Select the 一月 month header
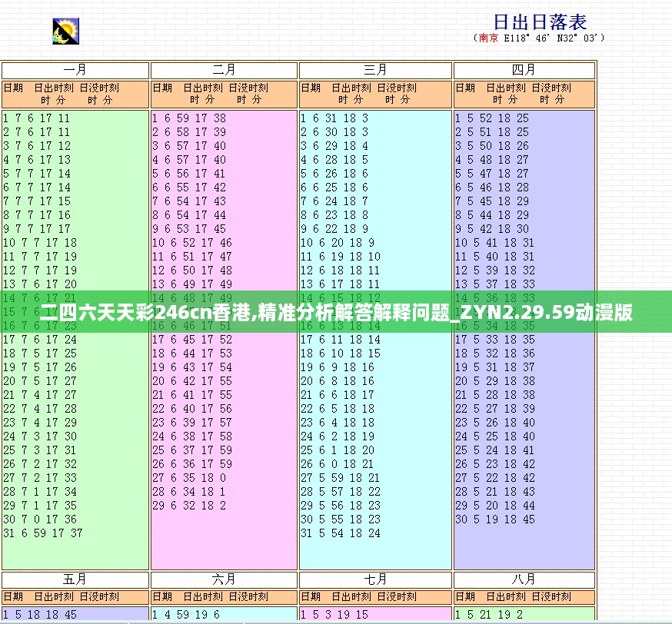 (x=75, y=70)
